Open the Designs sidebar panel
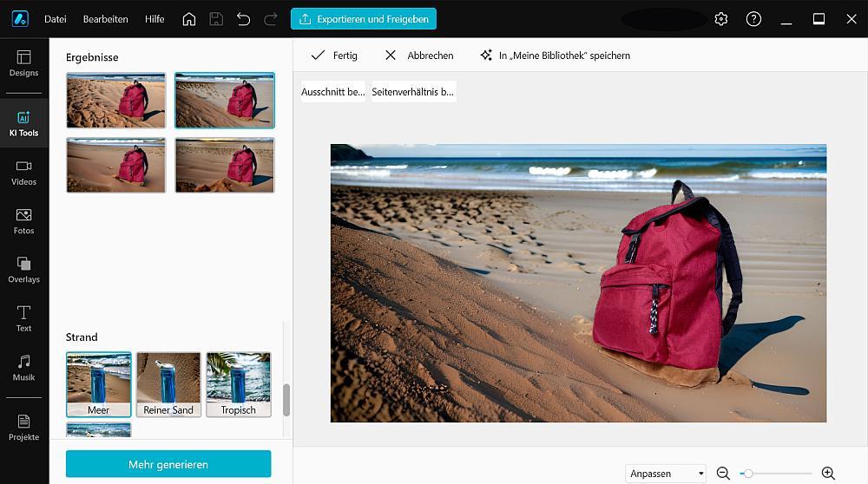 pyautogui.click(x=23, y=63)
